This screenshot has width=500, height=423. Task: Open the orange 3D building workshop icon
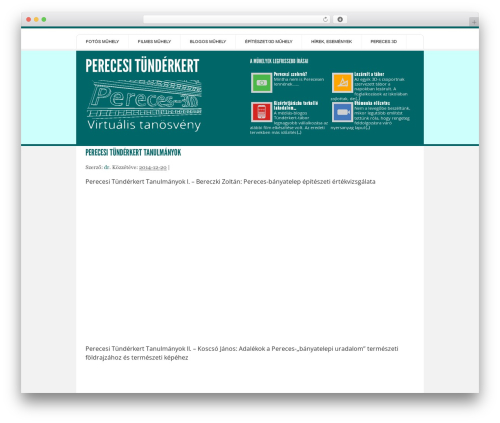point(342,83)
